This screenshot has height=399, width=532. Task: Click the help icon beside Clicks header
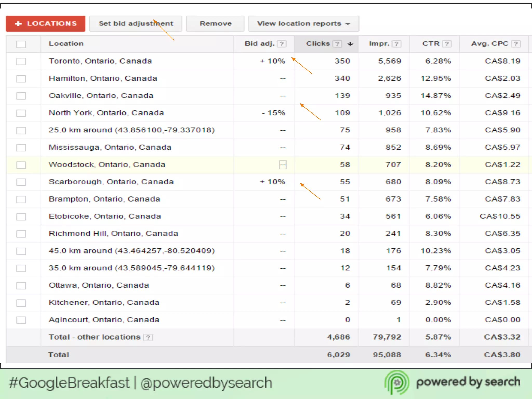click(x=337, y=44)
